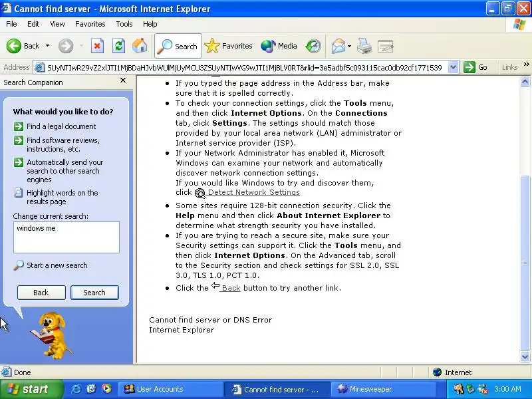Launch Internet Explorer from Quick Launch

(76, 389)
